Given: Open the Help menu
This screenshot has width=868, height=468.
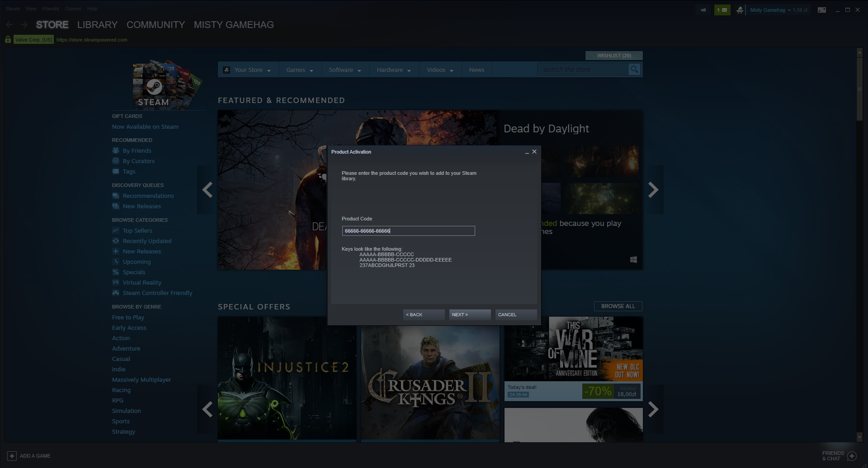Looking at the screenshot, I should [x=92, y=9].
